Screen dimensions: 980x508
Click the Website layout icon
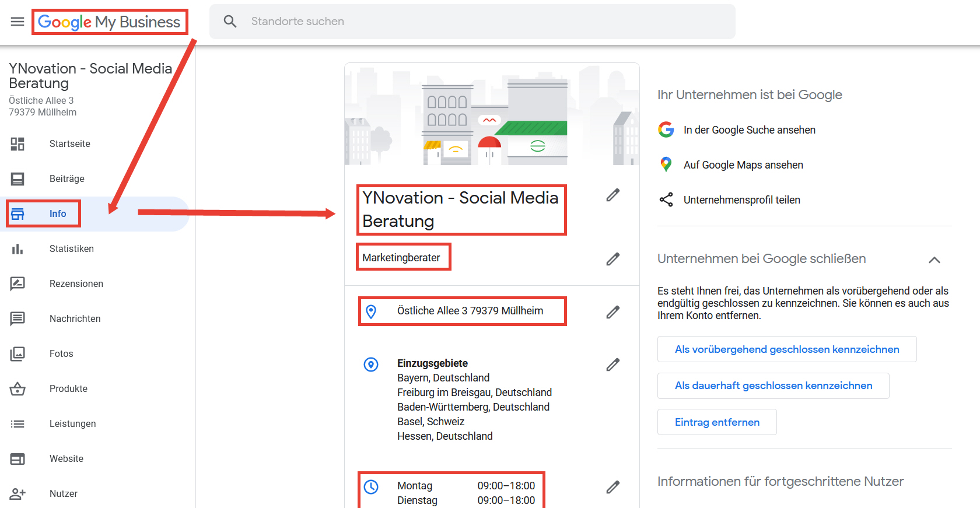tap(17, 459)
